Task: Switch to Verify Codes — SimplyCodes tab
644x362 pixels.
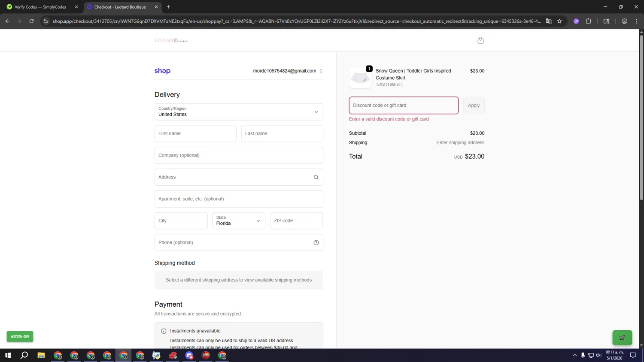Action: [40, 7]
